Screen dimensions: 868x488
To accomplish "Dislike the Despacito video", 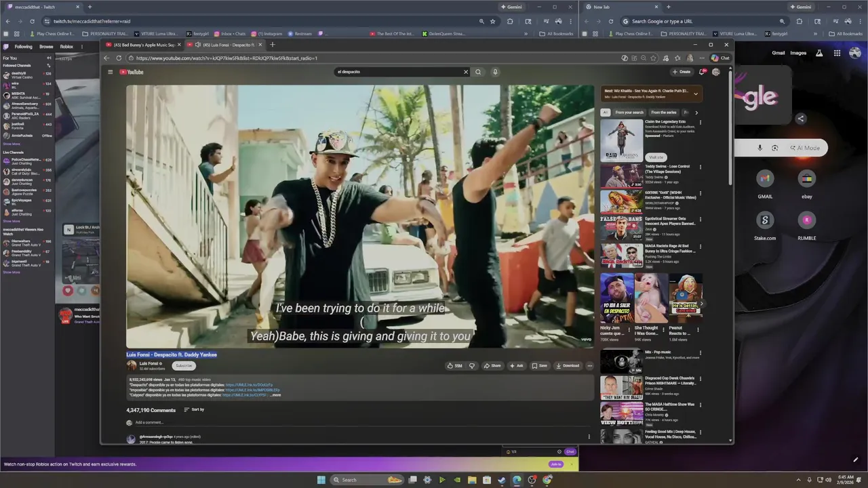I will pyautogui.click(x=472, y=365).
